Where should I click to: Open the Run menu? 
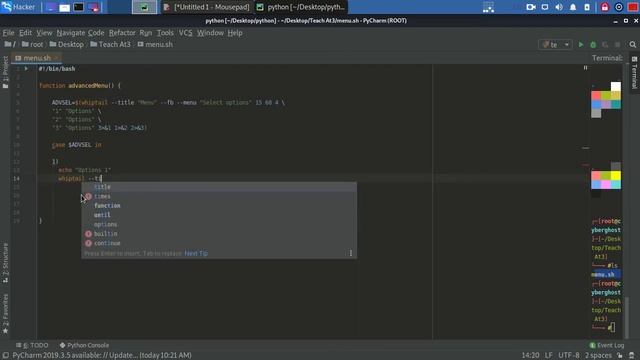click(145, 33)
